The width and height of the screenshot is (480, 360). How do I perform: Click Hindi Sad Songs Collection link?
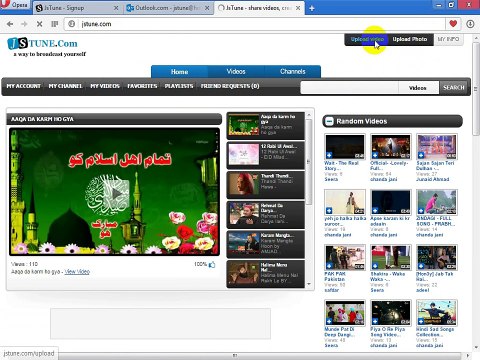[435, 332]
